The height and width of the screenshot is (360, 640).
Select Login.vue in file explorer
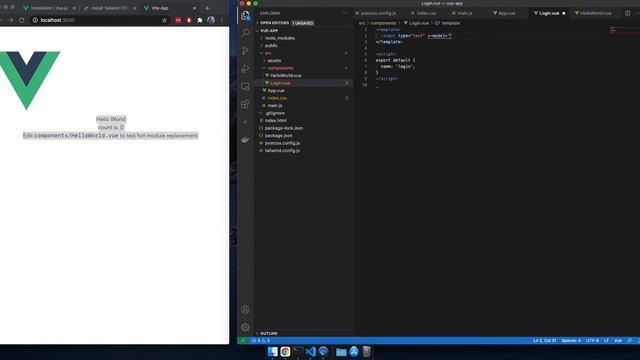pyautogui.click(x=280, y=83)
